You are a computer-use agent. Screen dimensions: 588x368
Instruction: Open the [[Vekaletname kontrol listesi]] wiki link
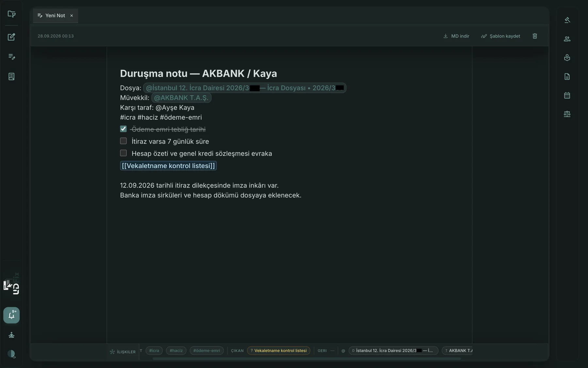pos(168,166)
